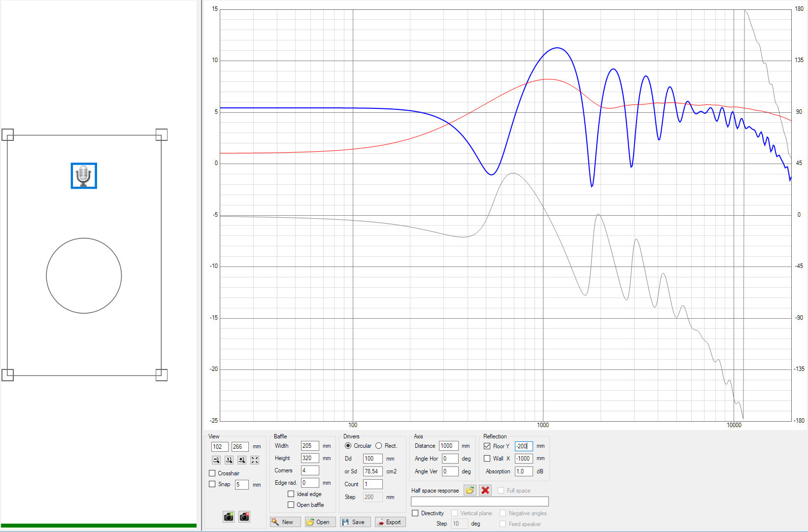Click the add snapshot camera icon

[x=229, y=517]
